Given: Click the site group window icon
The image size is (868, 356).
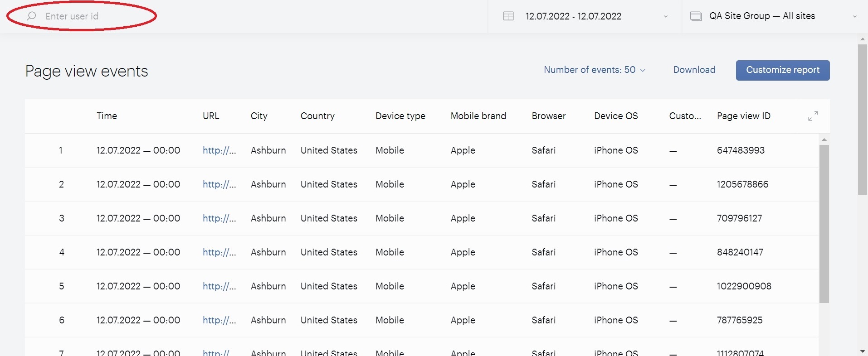Looking at the screenshot, I should click(x=696, y=16).
